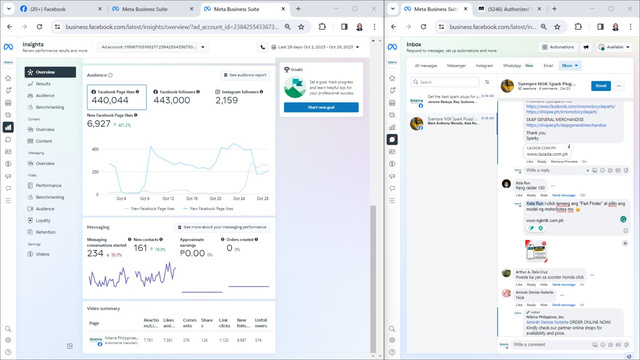Reload page in Inbox browser window

(423, 27)
